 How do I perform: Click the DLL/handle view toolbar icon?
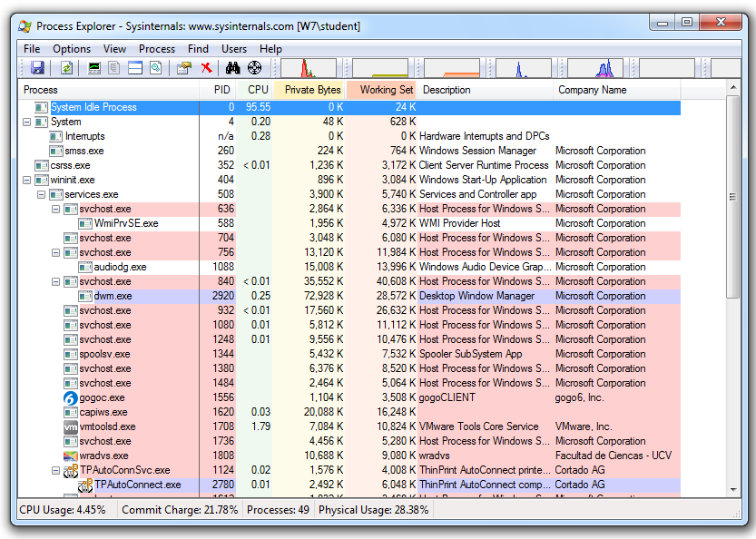(x=156, y=68)
